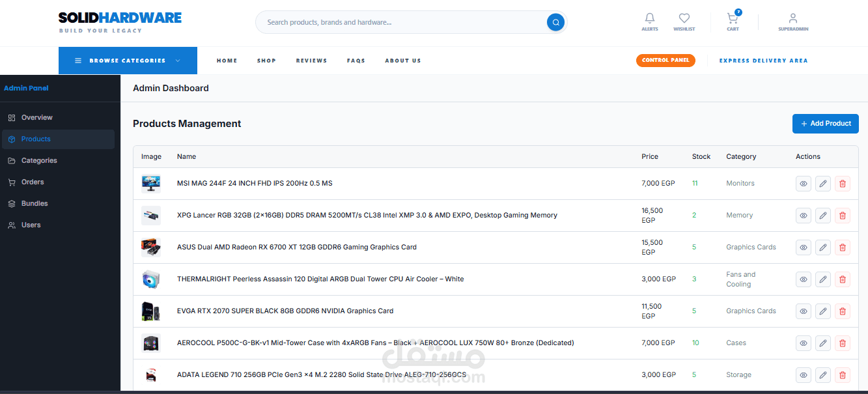
Task: View the ADATA LEGEND 710 SSD product
Action: click(x=804, y=375)
